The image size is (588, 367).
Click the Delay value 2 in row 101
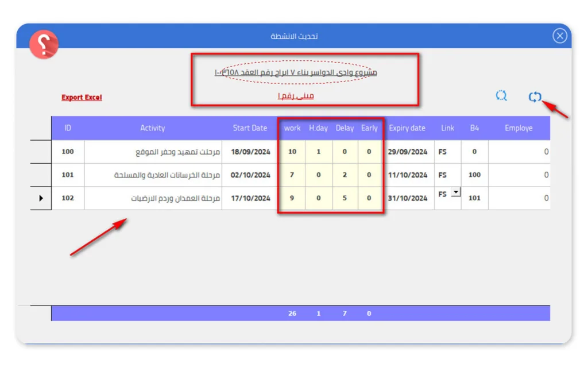pos(345,175)
